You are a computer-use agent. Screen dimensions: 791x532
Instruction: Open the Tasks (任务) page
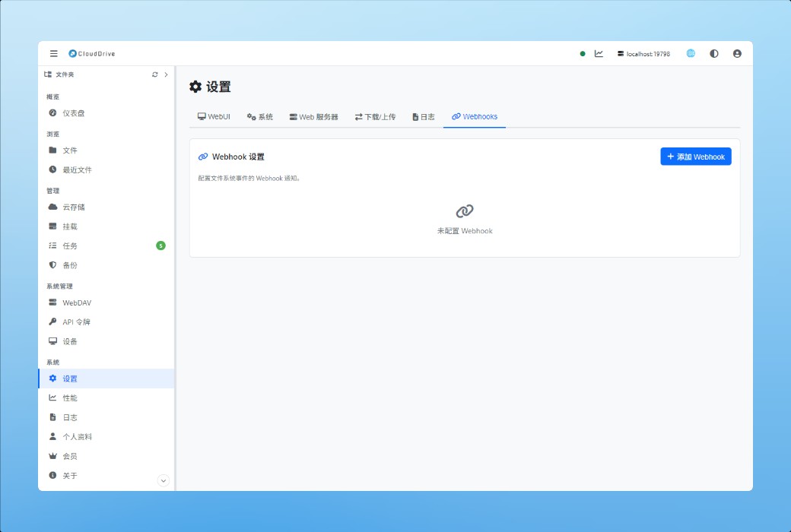[x=106, y=245]
